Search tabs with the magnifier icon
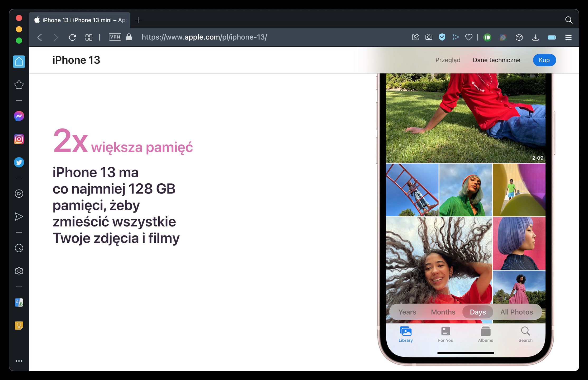588x380 pixels. coord(569,20)
